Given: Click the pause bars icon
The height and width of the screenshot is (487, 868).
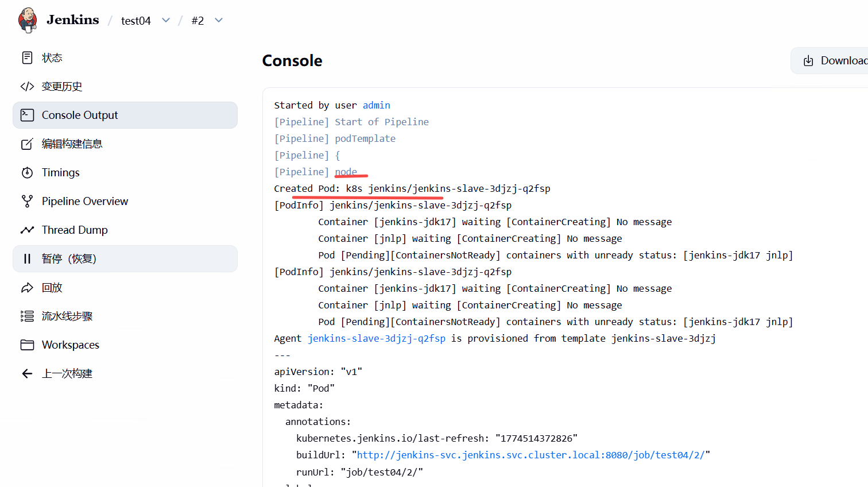Looking at the screenshot, I should pyautogui.click(x=27, y=258).
